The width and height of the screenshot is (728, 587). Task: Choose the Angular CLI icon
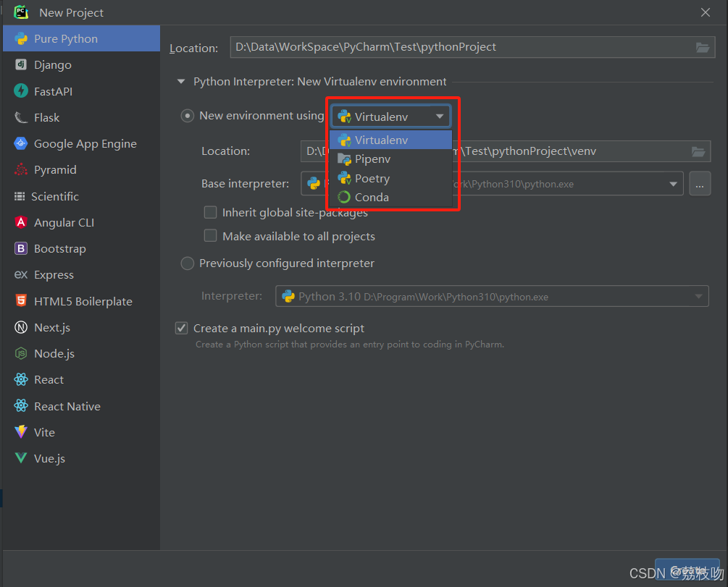tap(21, 222)
